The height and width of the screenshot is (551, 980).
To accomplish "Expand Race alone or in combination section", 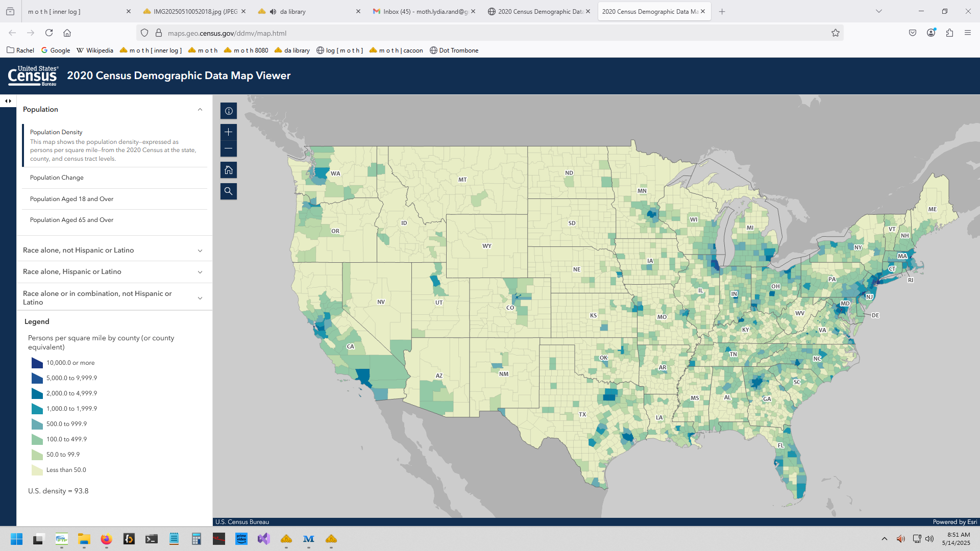I will (200, 298).
